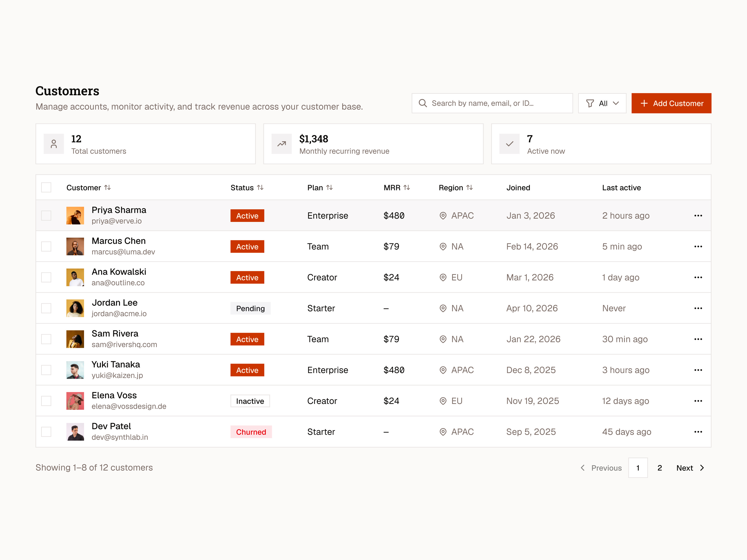This screenshot has height=560, width=747.
Task: Click the search magnifier icon
Action: [x=423, y=103]
